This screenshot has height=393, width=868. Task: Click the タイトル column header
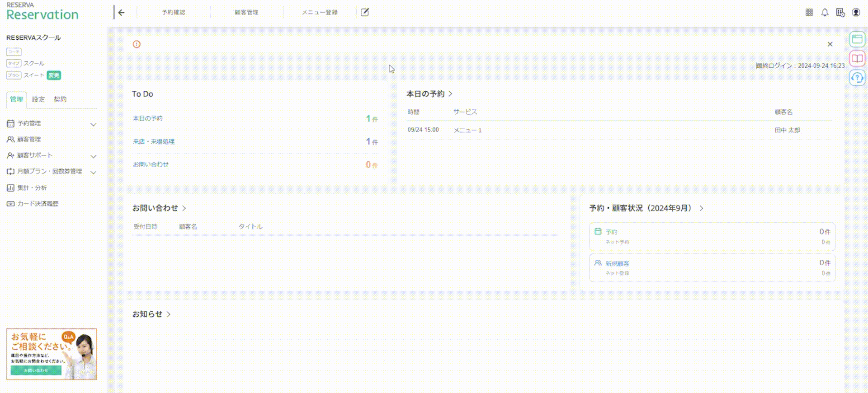pyautogui.click(x=250, y=227)
